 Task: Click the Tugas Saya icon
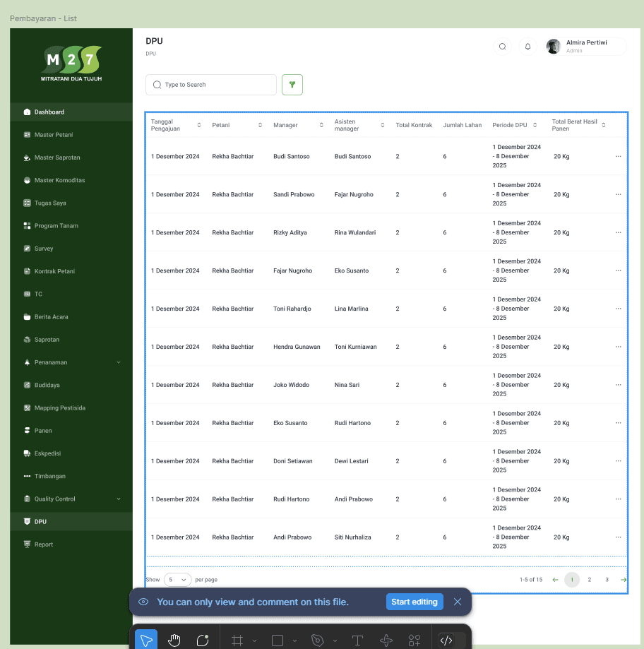pos(27,203)
